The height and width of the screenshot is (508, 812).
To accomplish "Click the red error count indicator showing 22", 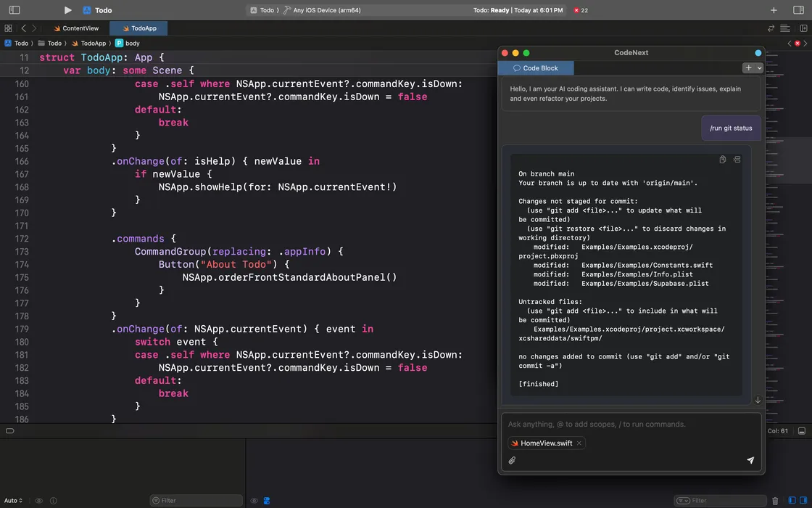I will (x=580, y=10).
